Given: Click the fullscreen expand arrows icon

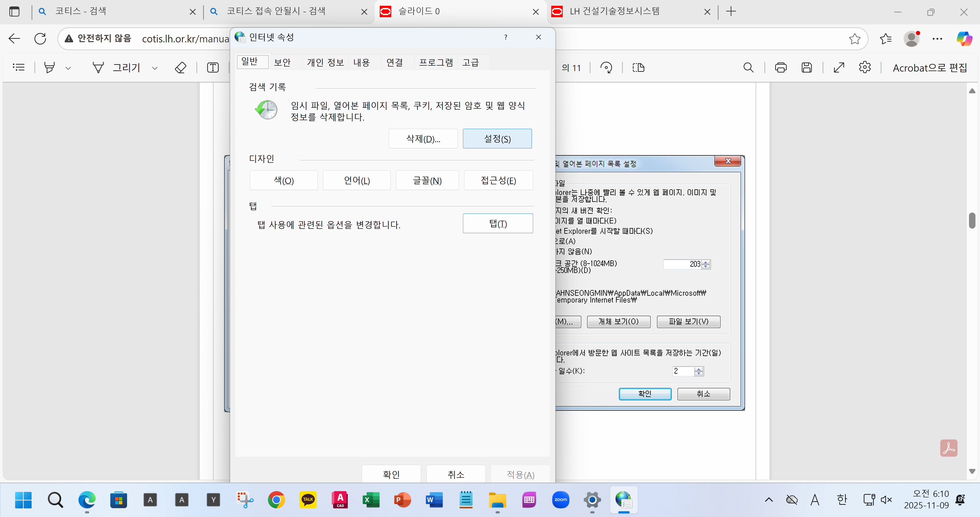Looking at the screenshot, I should pyautogui.click(x=839, y=68).
